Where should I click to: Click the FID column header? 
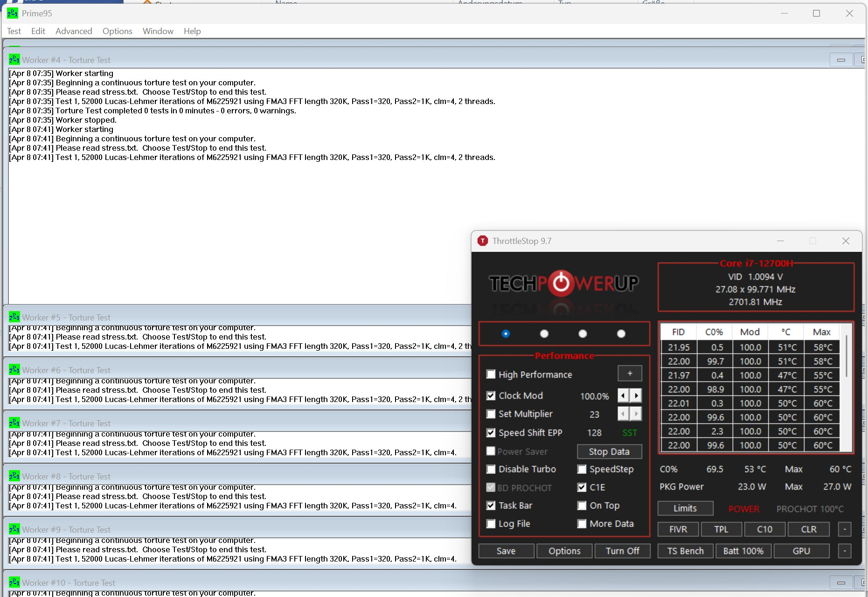coord(679,332)
